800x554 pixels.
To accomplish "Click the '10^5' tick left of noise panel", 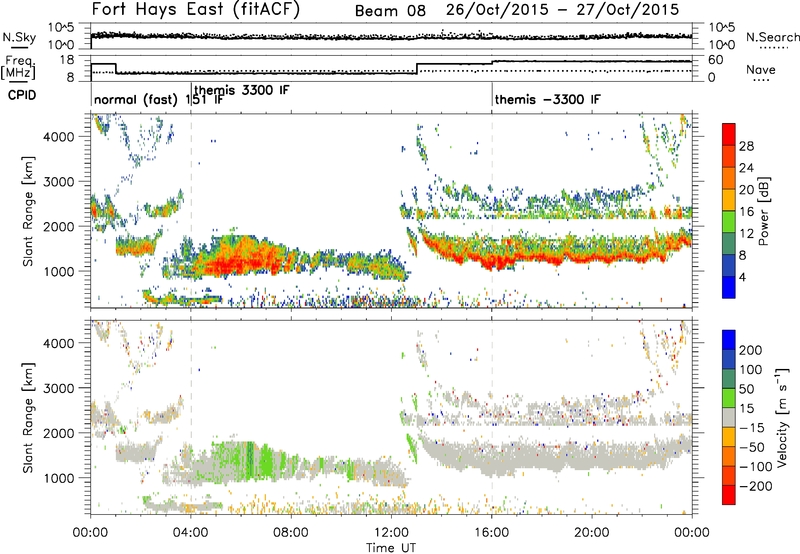I will point(61,28).
